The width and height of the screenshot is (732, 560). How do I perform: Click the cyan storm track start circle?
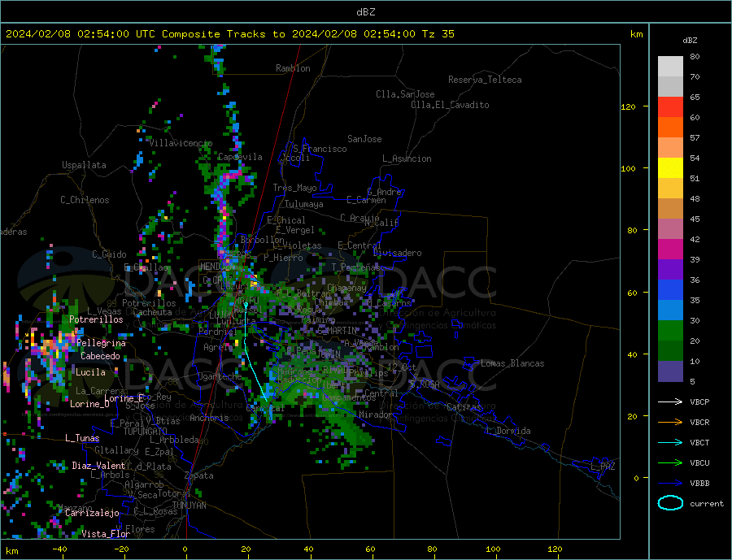tap(246, 305)
